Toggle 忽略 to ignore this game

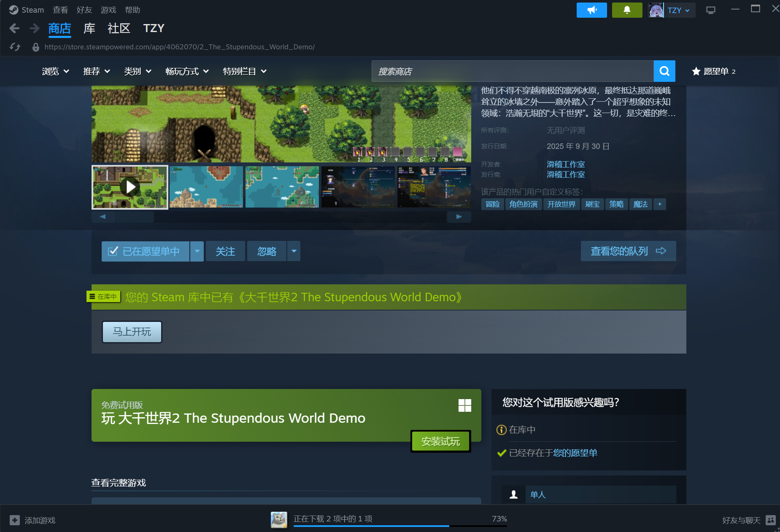coord(267,251)
